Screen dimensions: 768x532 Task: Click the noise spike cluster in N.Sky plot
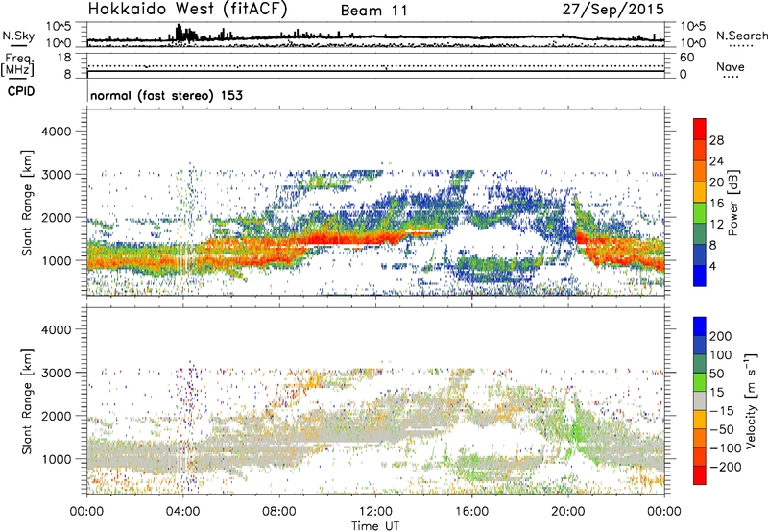coord(185,34)
